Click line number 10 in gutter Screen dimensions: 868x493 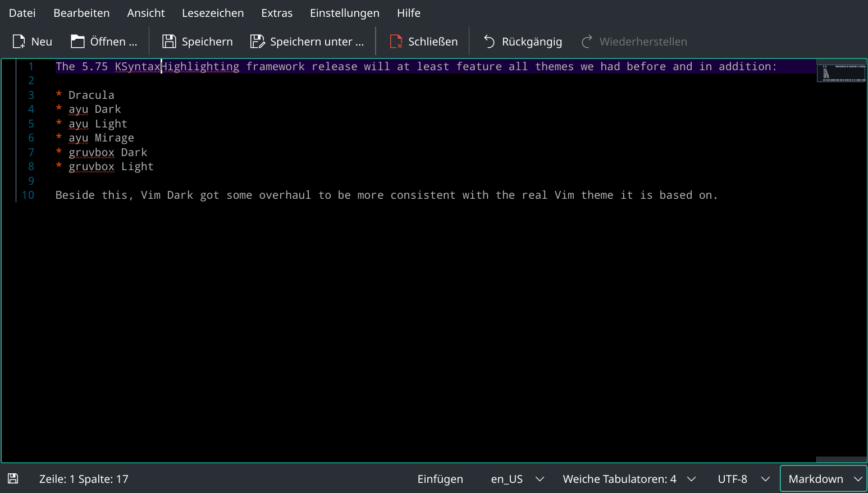tap(28, 195)
